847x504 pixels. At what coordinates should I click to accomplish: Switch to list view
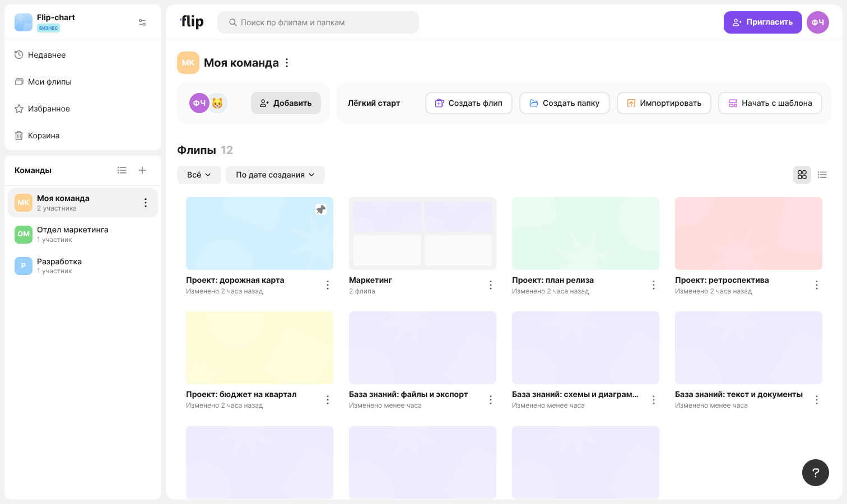click(822, 175)
